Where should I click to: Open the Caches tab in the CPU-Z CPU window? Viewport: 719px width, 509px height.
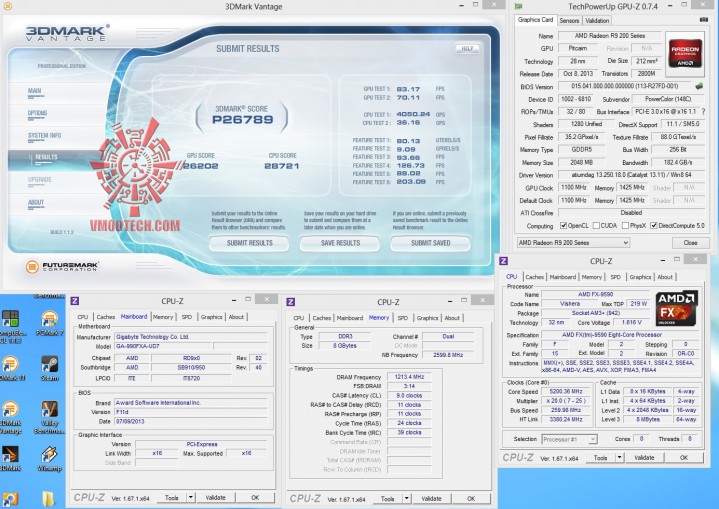point(535,277)
